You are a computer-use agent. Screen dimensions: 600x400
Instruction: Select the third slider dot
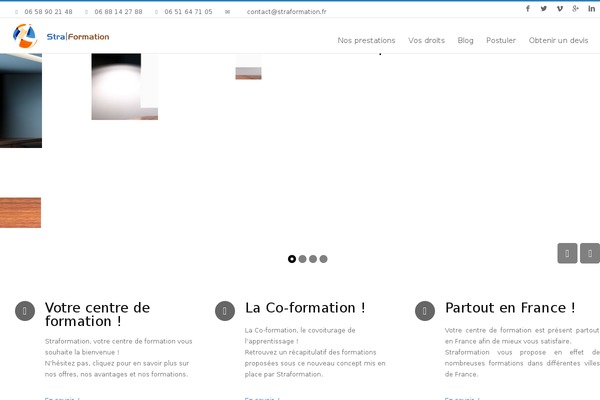(x=313, y=259)
